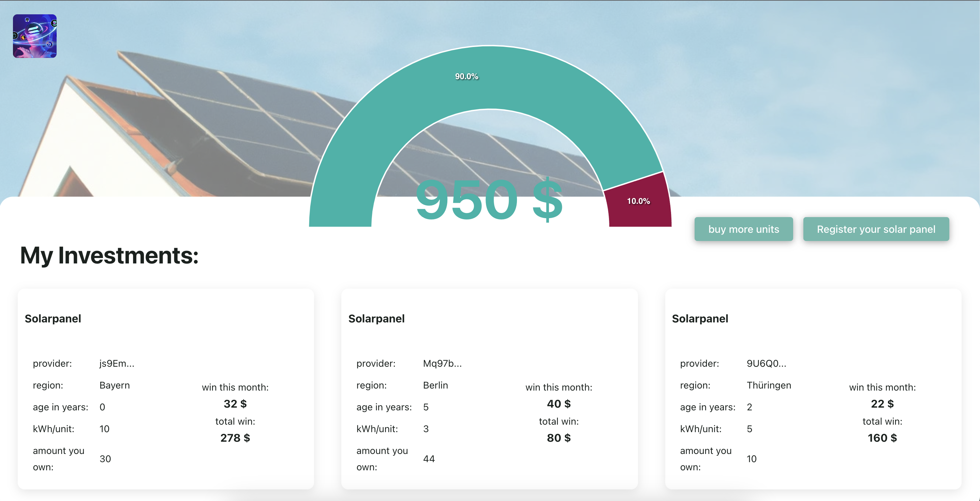The width and height of the screenshot is (980, 501).
Task: Click the 'buy more units' button
Action: tap(743, 229)
